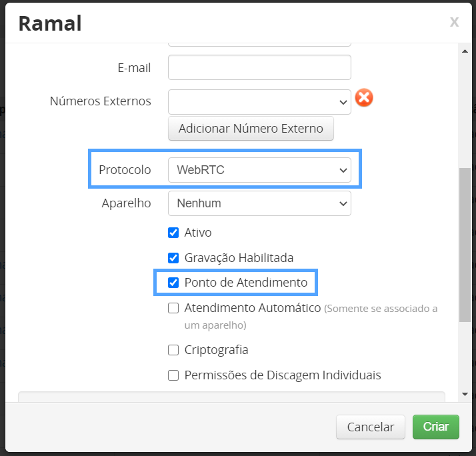The height and width of the screenshot is (456, 476).
Task: Click the Gravação Habilitada label text
Action: (x=239, y=258)
